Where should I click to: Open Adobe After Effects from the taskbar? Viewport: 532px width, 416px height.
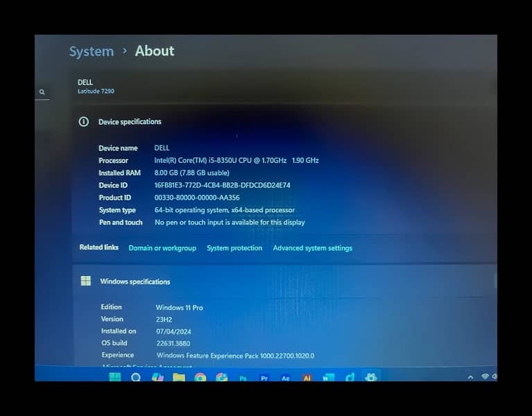285,378
